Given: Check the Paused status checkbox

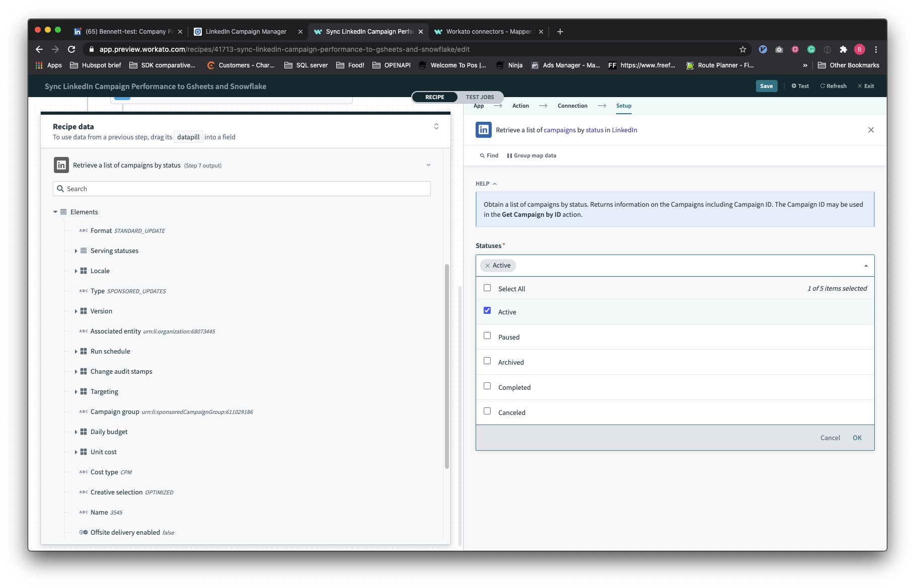Looking at the screenshot, I should click(487, 336).
